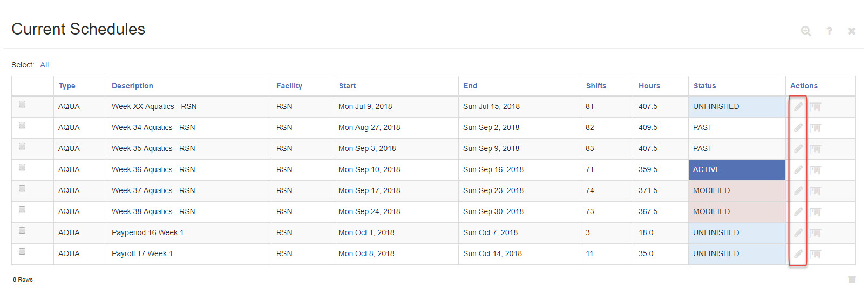Check the Payroll 17 Week 1 checkbox
This screenshot has width=868, height=288.
pos(22,251)
